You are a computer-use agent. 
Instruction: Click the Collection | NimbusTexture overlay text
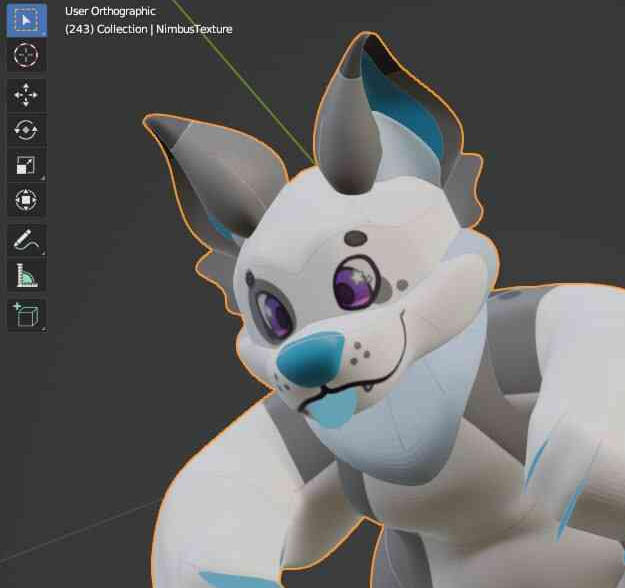point(148,29)
